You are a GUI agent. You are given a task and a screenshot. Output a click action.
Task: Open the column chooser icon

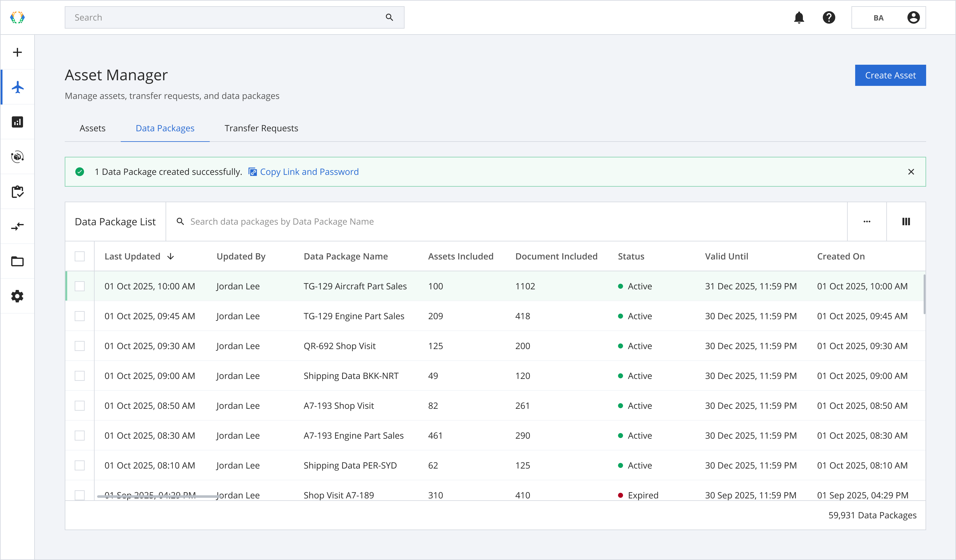(906, 222)
